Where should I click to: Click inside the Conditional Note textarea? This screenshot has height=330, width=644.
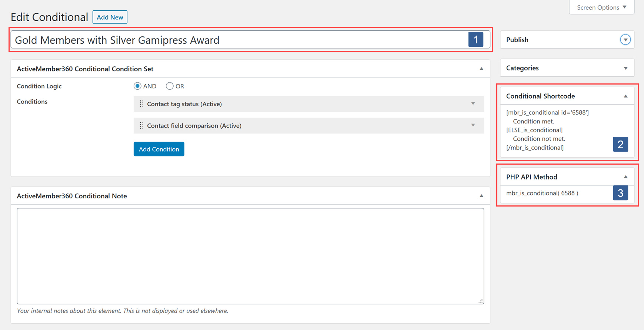click(250, 256)
